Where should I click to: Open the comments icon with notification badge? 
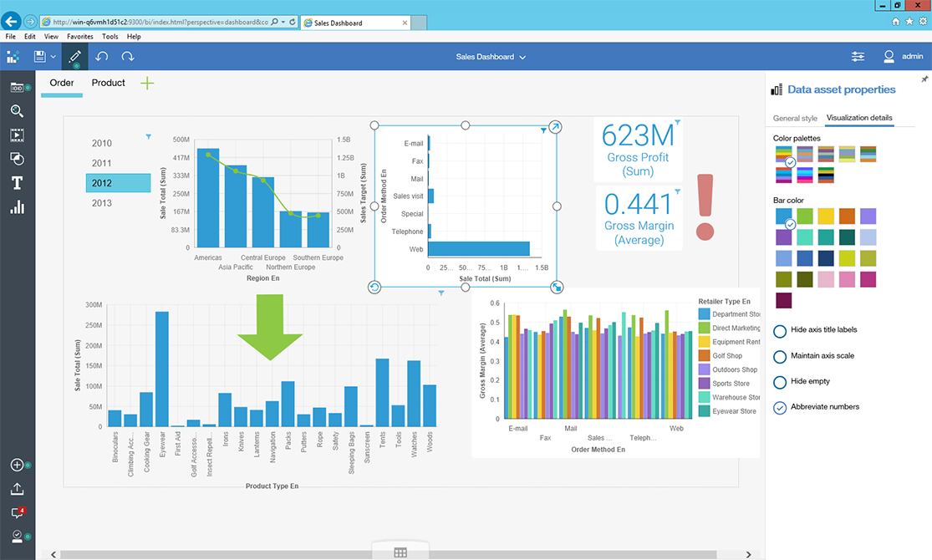pyautogui.click(x=17, y=512)
